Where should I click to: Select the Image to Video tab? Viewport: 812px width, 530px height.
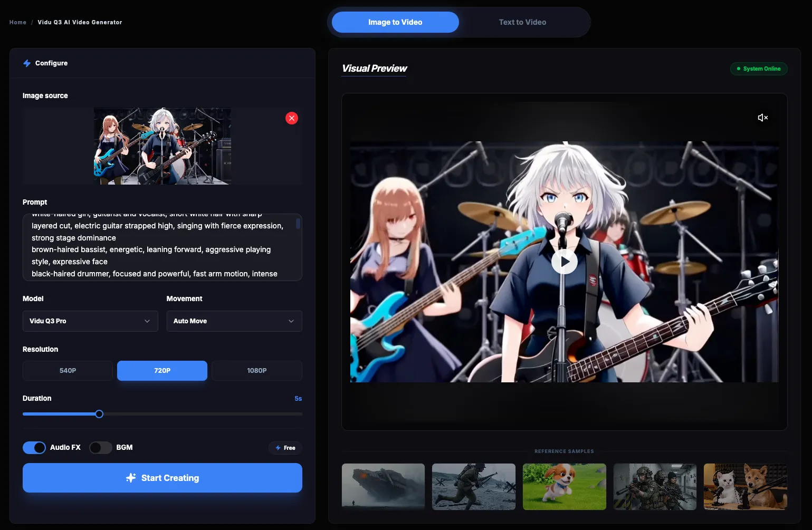(x=395, y=22)
